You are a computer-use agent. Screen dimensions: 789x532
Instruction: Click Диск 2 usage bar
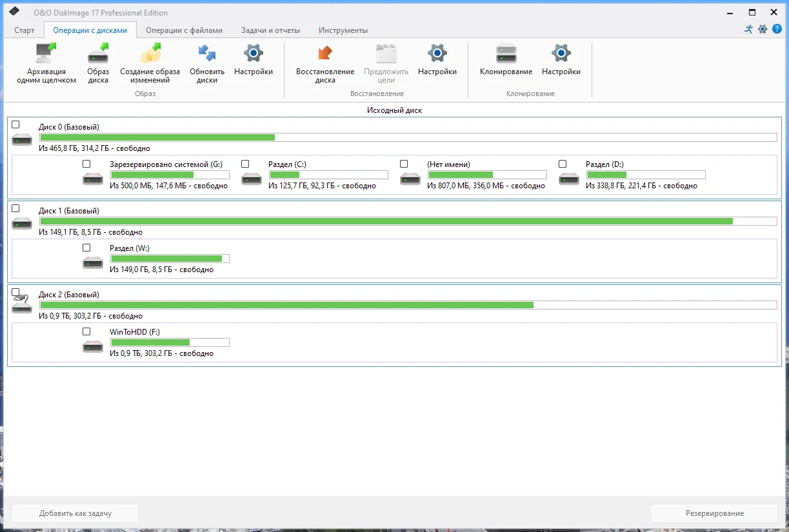[408, 305]
